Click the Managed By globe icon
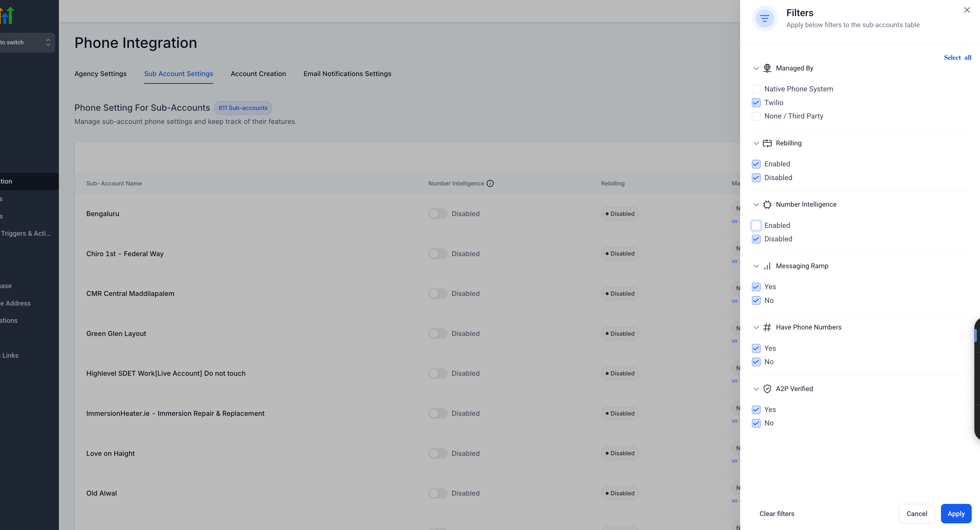The width and height of the screenshot is (980, 530). pos(767,68)
